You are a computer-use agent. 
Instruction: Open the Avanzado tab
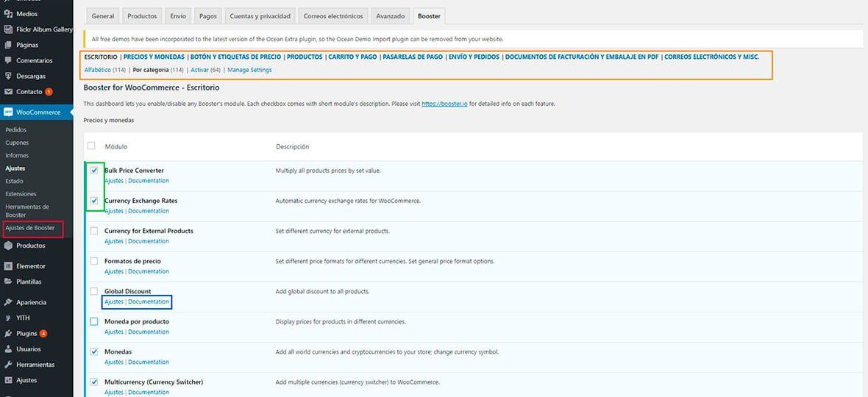click(391, 16)
